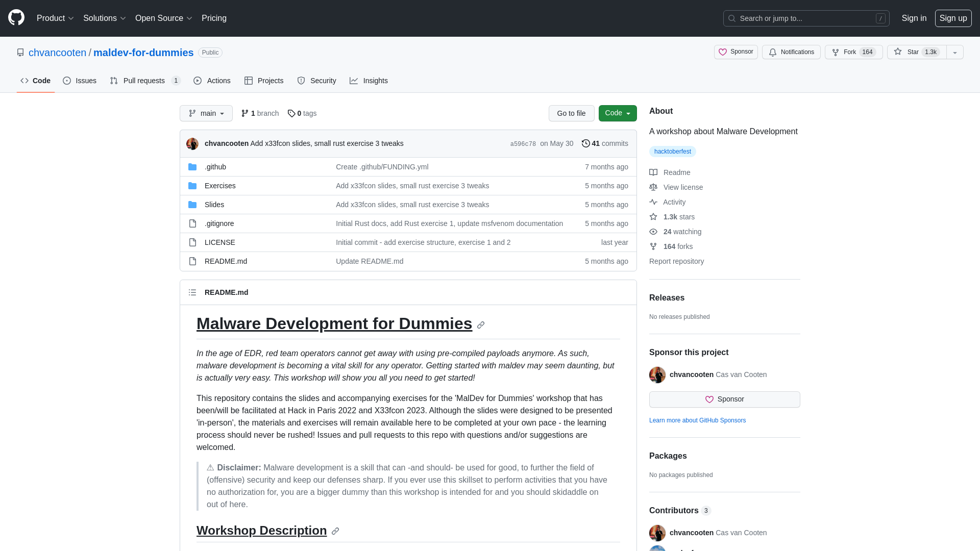980x551 pixels.
Task: Click the Activity pulse icon
Action: [x=654, y=202]
